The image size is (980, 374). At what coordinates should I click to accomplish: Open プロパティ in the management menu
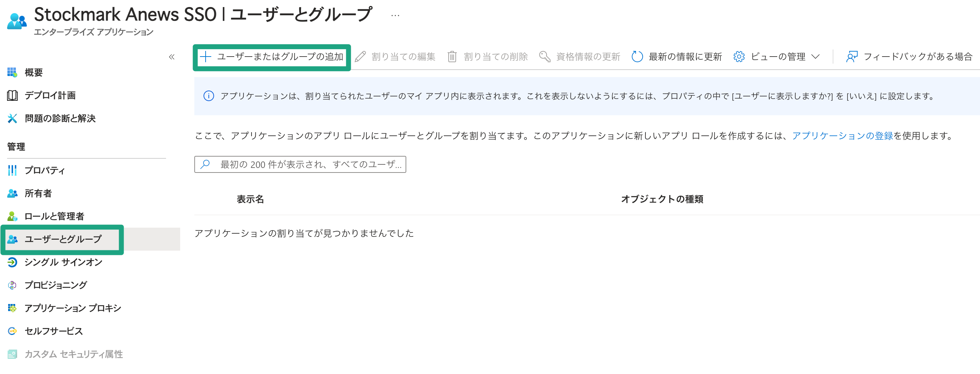pyautogui.click(x=45, y=170)
